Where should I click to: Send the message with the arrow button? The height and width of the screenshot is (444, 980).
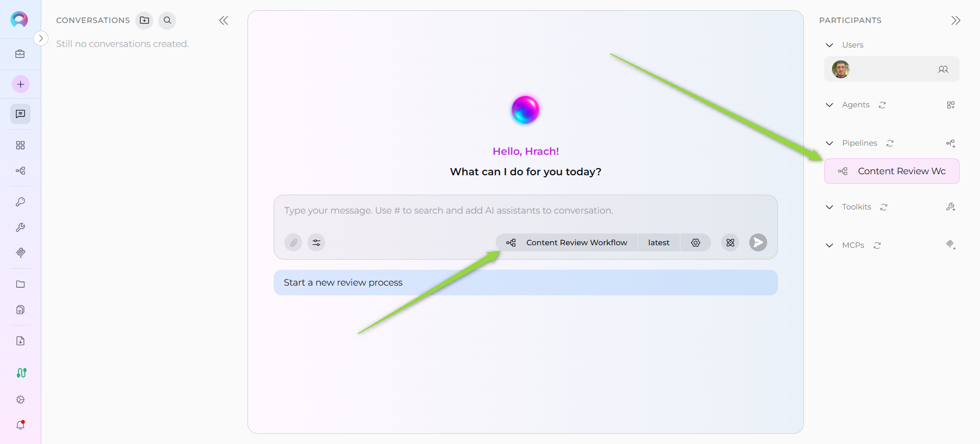(x=758, y=243)
